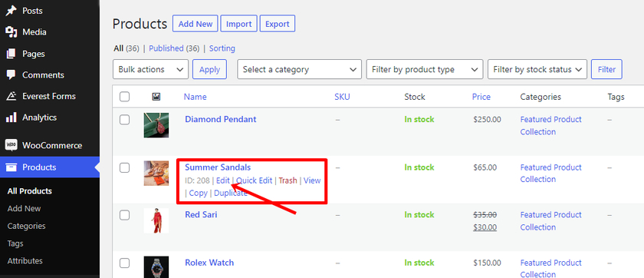Click the Media icon in sidebar
The image size is (644, 278).
tap(11, 32)
